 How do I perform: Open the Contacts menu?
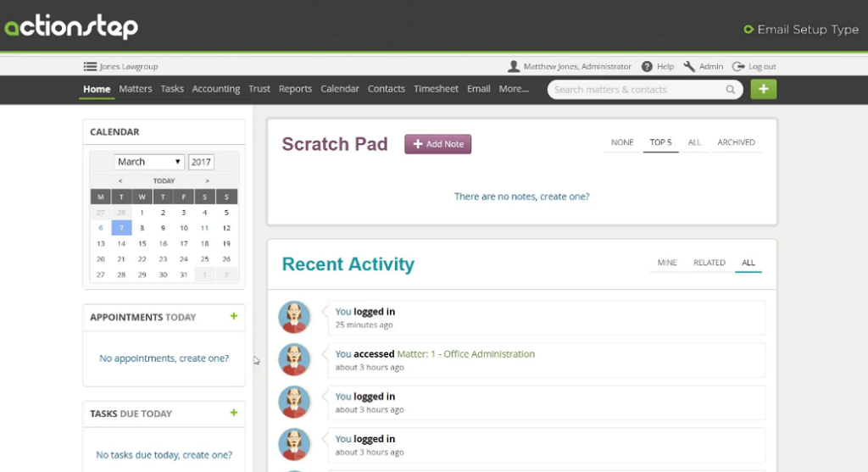[387, 88]
